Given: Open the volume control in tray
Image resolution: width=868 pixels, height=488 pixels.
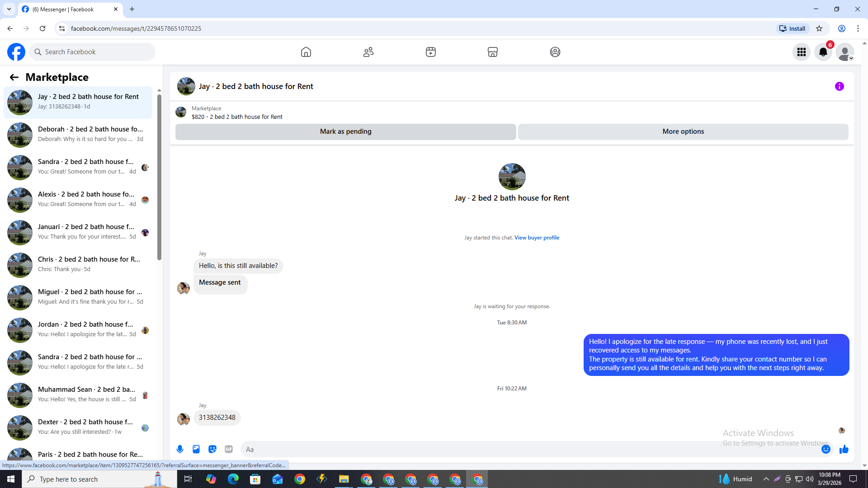Looking at the screenshot, I should pyautogui.click(x=810, y=479).
